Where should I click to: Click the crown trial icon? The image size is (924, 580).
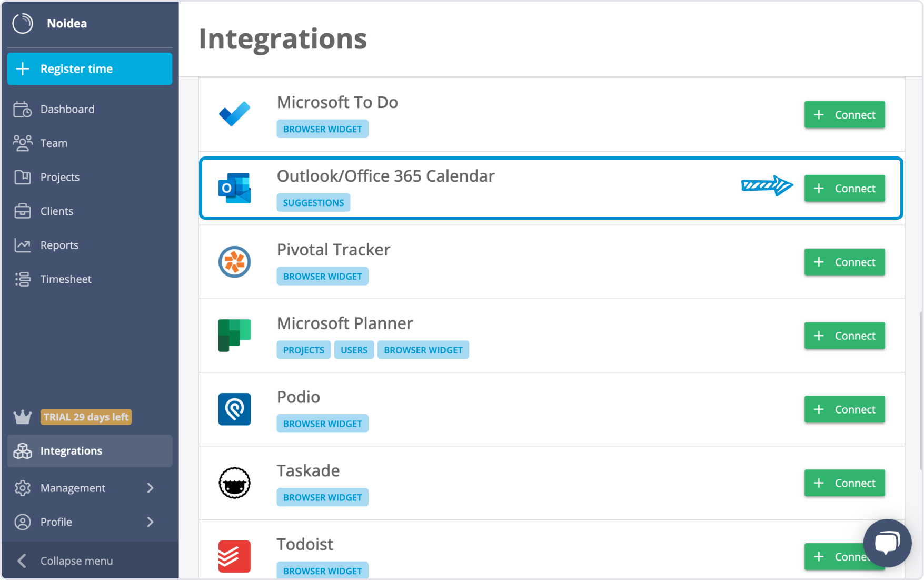click(22, 417)
